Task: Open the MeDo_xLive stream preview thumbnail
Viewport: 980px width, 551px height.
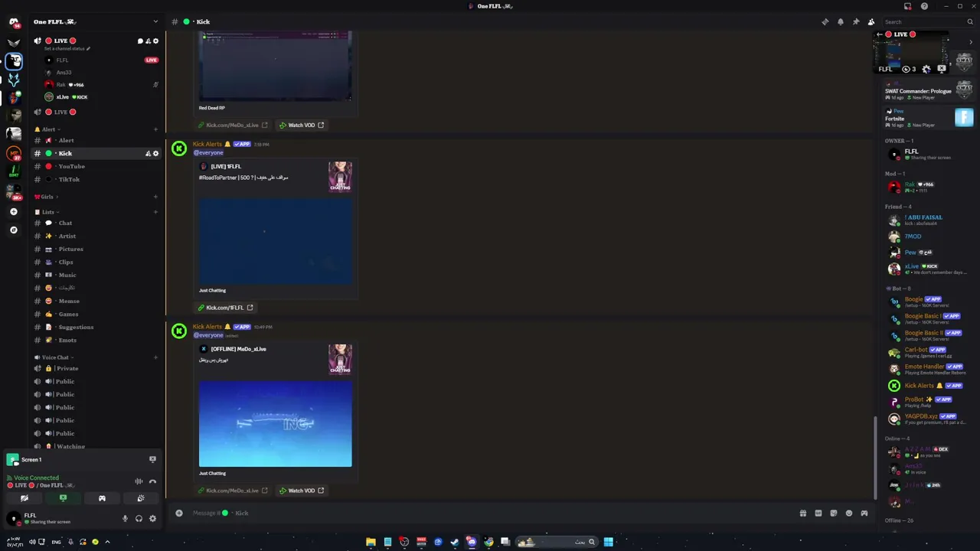Action: tap(276, 424)
